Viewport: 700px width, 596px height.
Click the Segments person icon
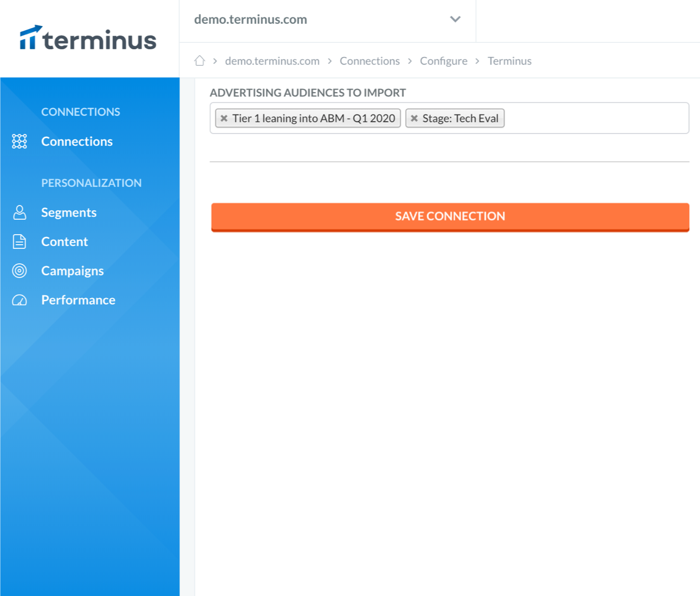pyautogui.click(x=20, y=212)
